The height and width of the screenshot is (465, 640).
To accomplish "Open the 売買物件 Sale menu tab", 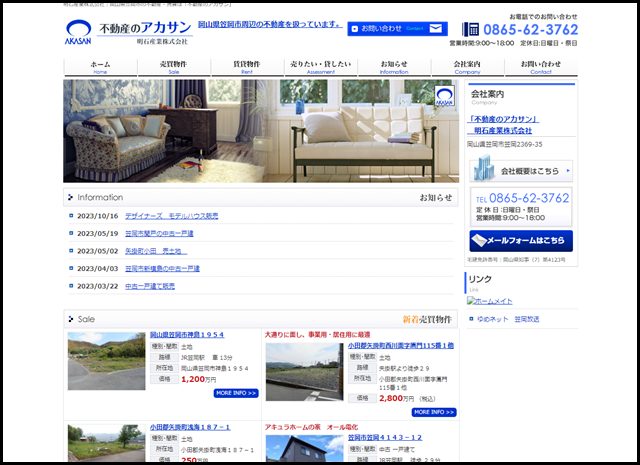I will tap(174, 67).
